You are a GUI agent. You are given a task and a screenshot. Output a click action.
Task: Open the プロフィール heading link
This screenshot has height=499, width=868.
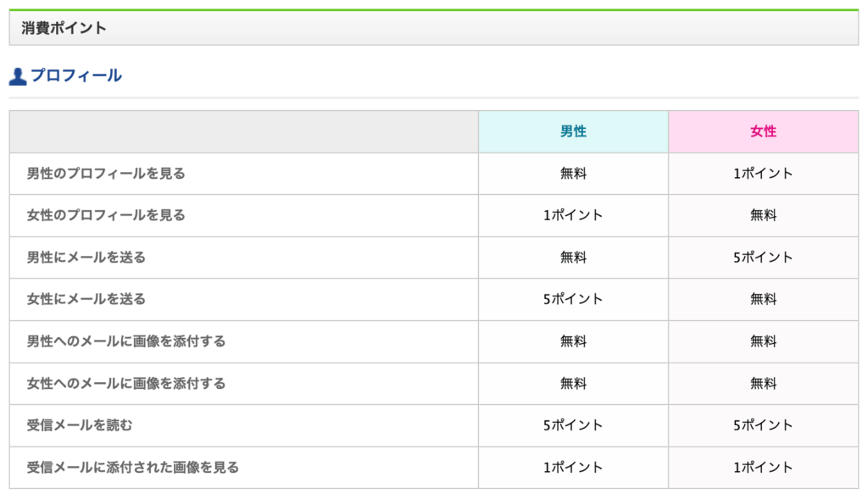(x=75, y=75)
